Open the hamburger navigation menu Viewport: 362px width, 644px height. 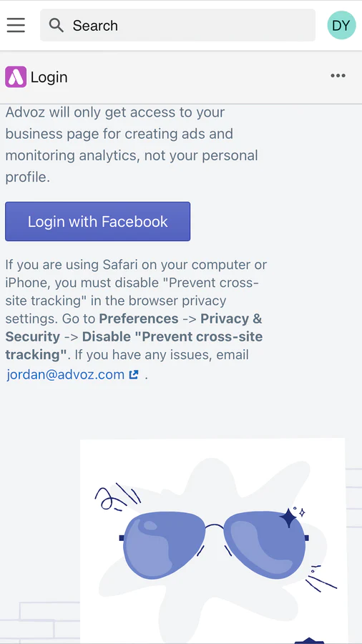coord(16,26)
